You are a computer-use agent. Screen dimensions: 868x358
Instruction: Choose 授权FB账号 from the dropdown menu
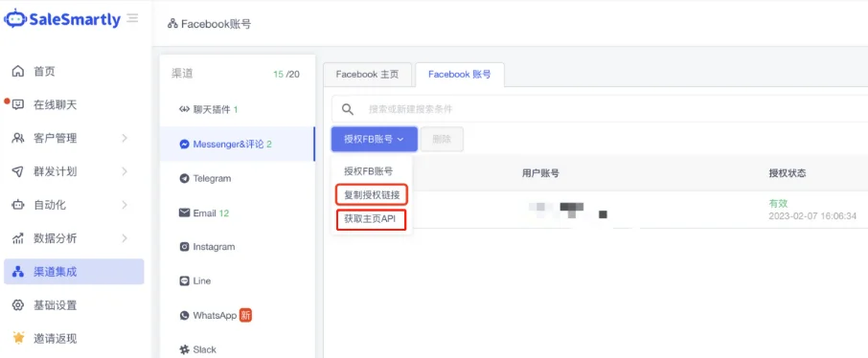[x=368, y=171]
